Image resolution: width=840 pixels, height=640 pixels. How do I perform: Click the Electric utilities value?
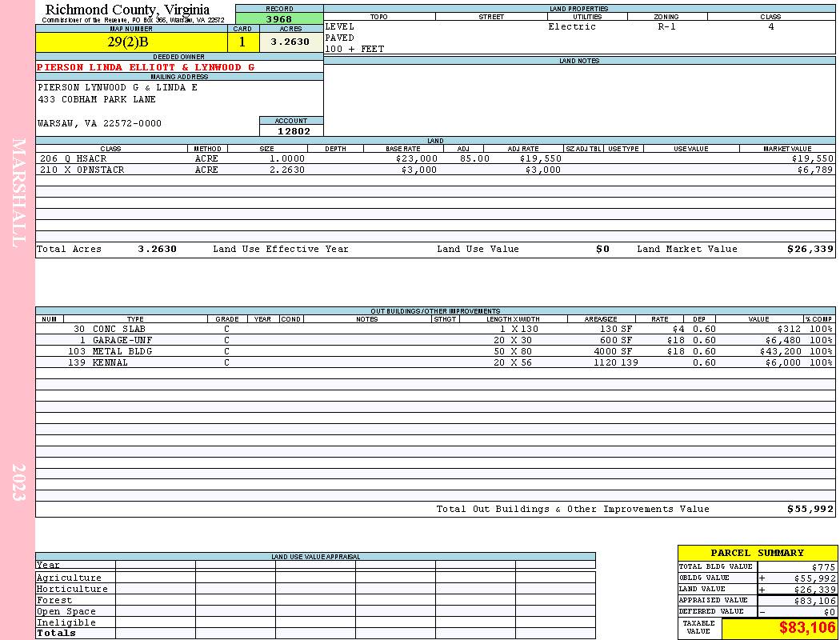click(x=572, y=26)
